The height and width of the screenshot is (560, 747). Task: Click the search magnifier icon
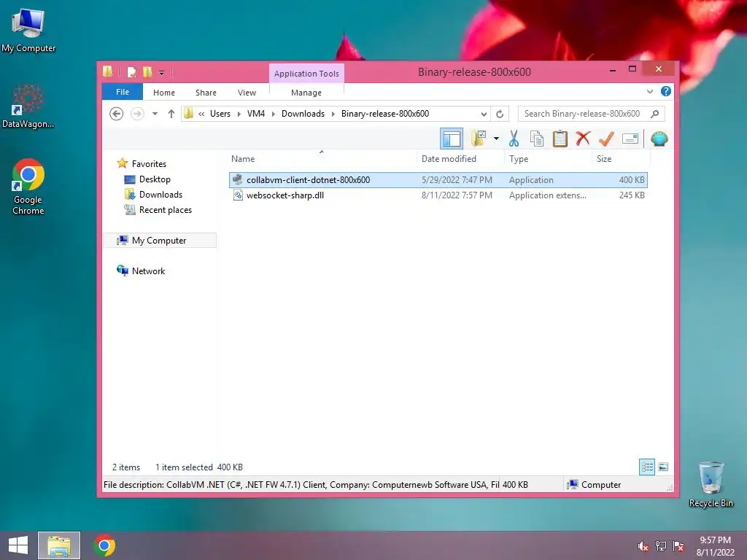point(655,114)
